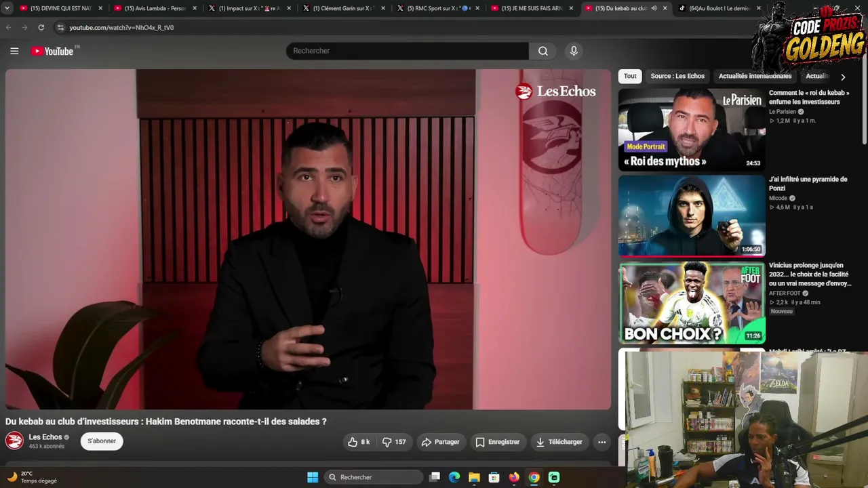Download video with Télécharger button
This screenshot has height=488, width=868.
click(559, 442)
